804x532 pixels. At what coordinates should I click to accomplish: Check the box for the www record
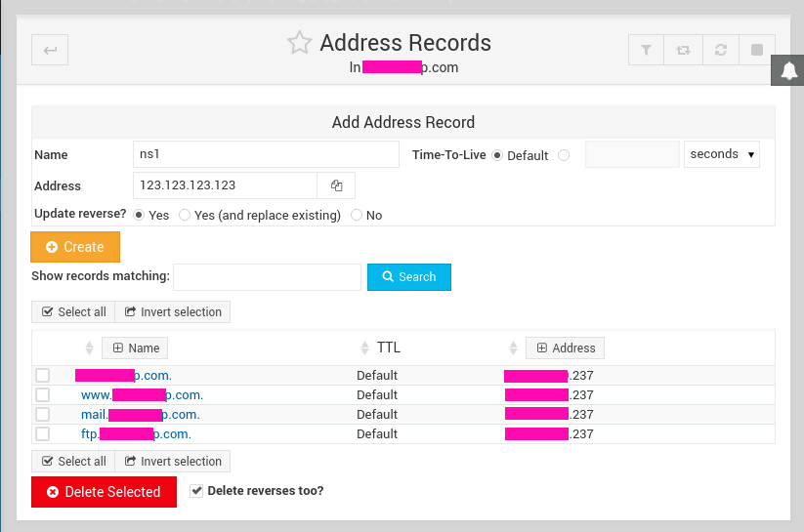coord(42,395)
